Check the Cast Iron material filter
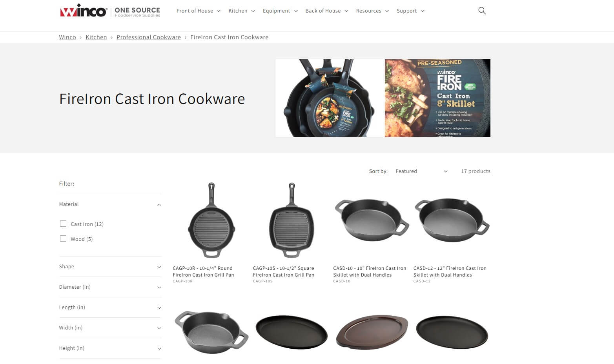The width and height of the screenshot is (614, 364). (x=63, y=224)
